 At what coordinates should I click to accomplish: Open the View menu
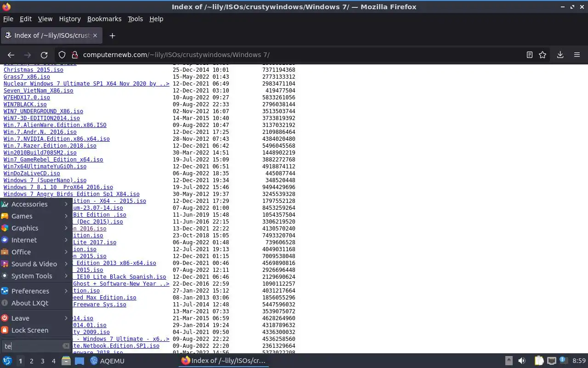pos(45,19)
